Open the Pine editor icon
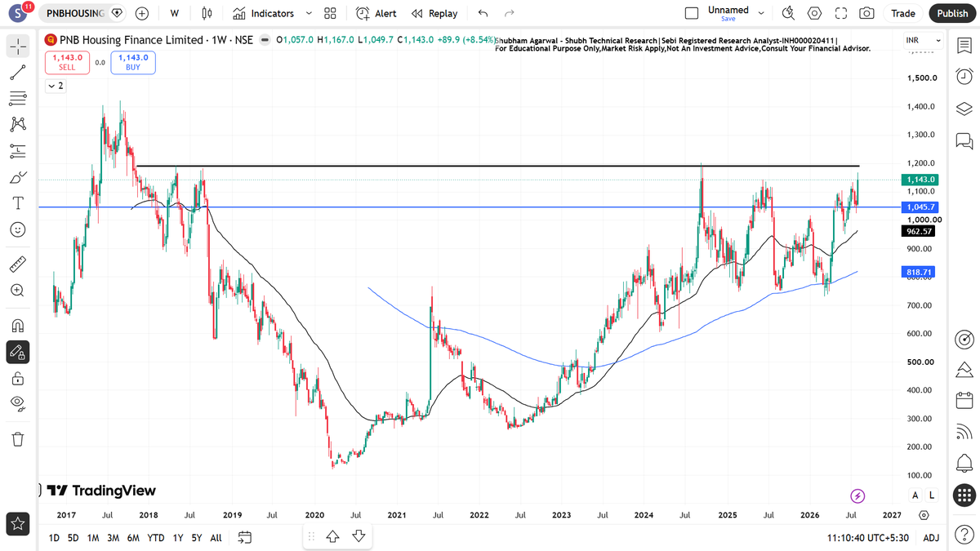 click(x=964, y=371)
